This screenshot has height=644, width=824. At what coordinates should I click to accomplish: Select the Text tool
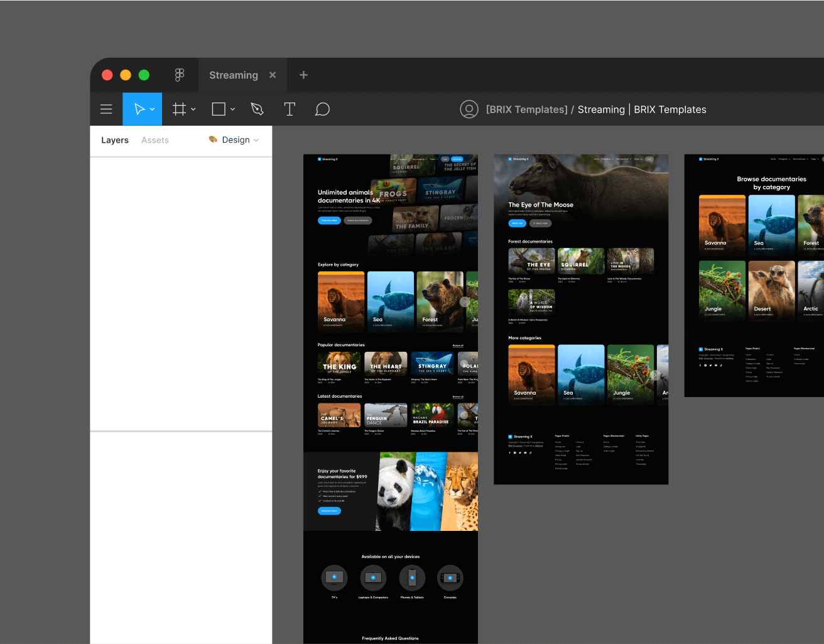click(290, 109)
